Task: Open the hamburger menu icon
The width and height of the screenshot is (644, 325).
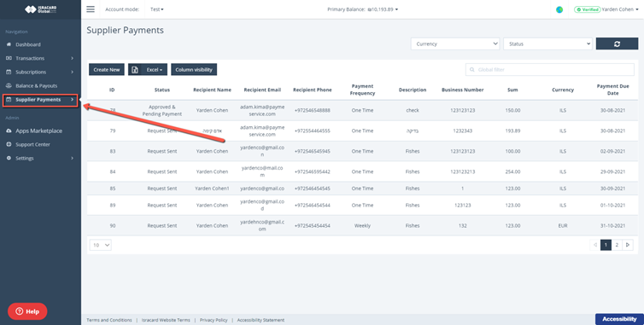Action: [91, 9]
